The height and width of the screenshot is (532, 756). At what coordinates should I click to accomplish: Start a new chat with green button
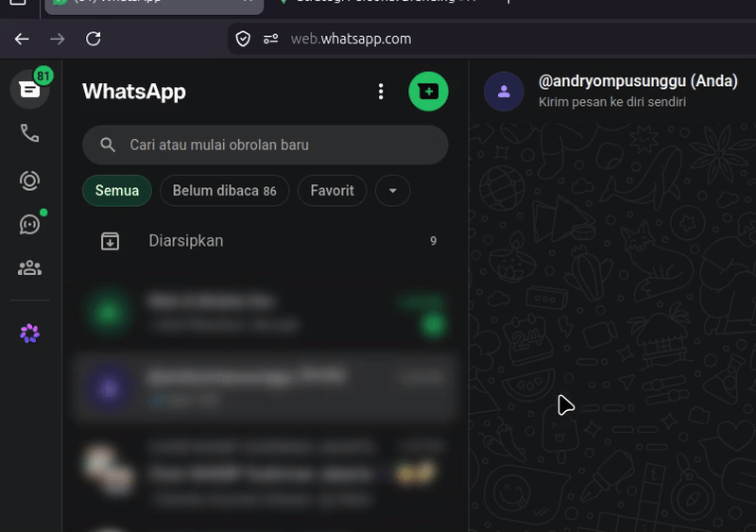(x=428, y=91)
